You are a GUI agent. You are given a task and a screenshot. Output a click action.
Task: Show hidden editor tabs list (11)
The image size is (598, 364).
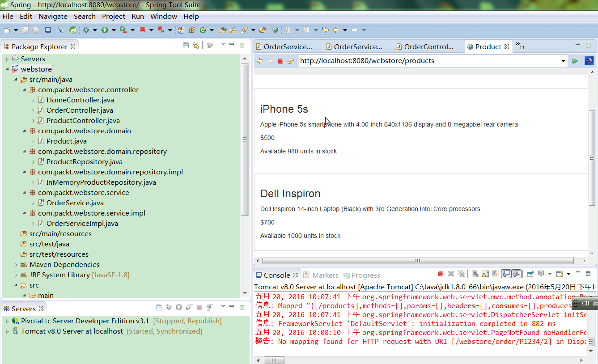tap(520, 46)
